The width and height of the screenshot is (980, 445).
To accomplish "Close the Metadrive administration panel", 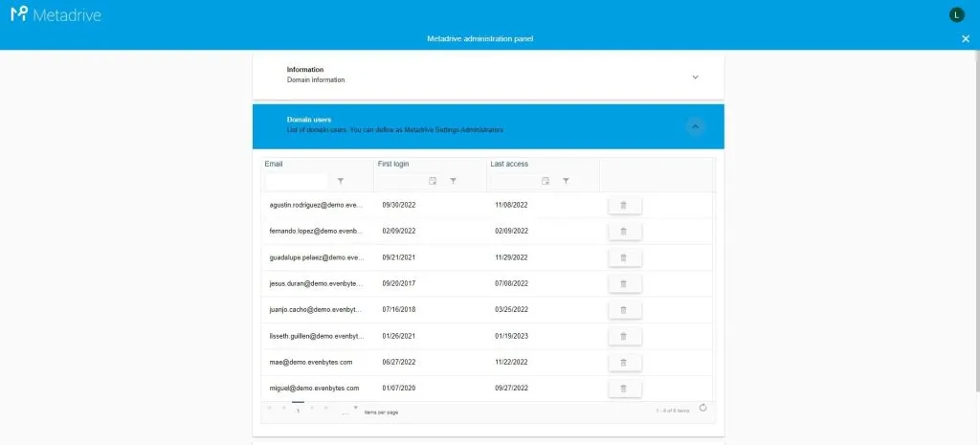I will [965, 38].
